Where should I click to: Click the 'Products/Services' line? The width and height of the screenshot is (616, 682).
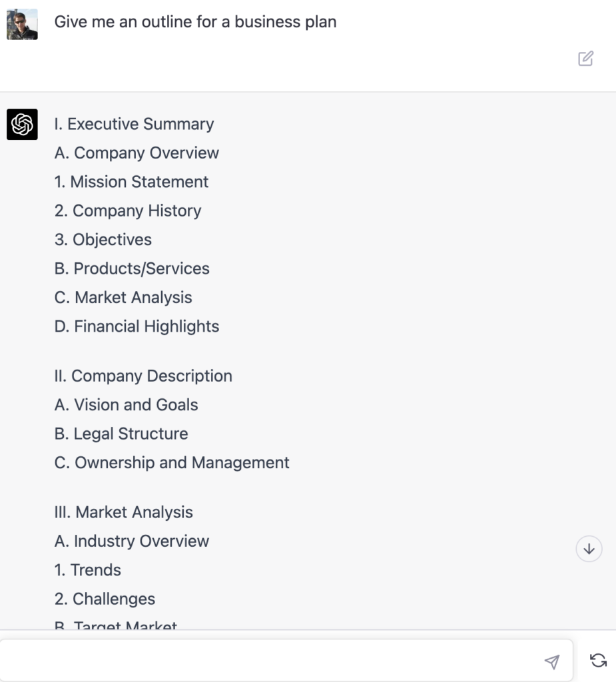133,268
